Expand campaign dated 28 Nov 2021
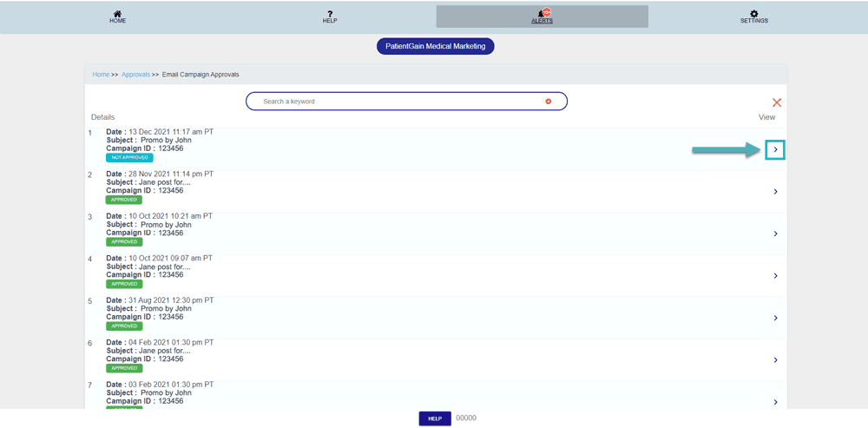The image size is (868, 428). [x=775, y=192]
